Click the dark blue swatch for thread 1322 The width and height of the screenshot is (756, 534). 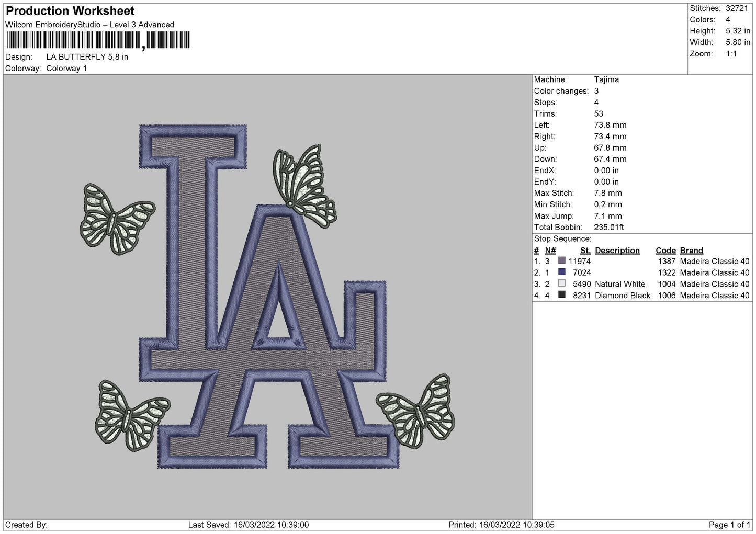[562, 272]
